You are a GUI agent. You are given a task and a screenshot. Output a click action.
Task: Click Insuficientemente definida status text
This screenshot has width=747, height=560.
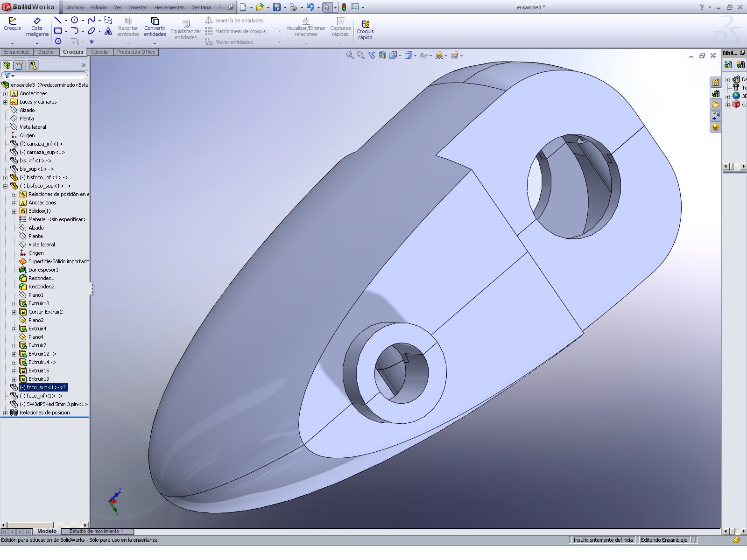point(603,540)
